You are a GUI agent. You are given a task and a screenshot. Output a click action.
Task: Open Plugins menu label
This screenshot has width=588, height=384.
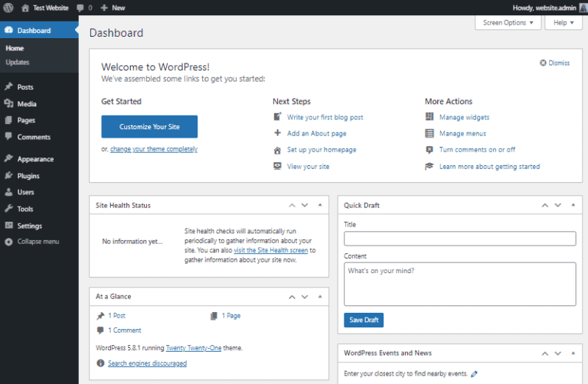28,176
